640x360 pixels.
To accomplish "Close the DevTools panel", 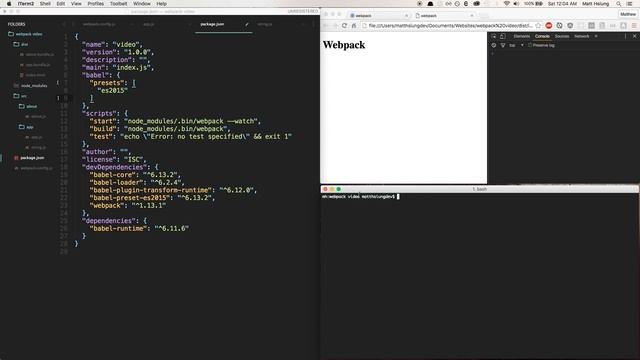I will [x=634, y=36].
